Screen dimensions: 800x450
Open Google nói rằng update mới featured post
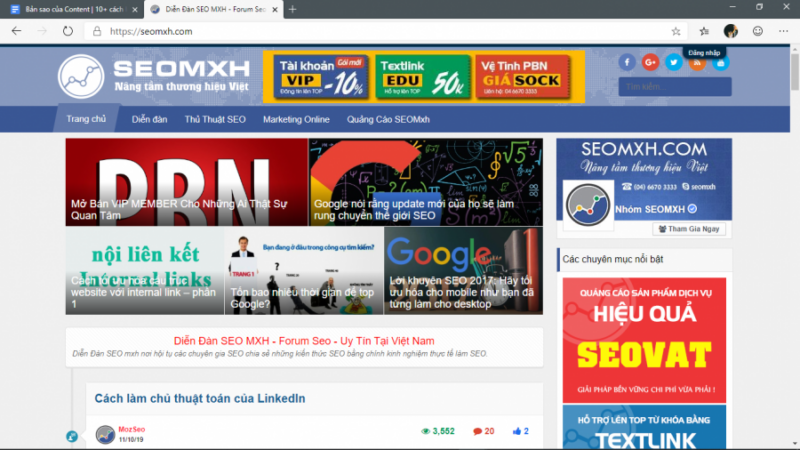point(426,182)
